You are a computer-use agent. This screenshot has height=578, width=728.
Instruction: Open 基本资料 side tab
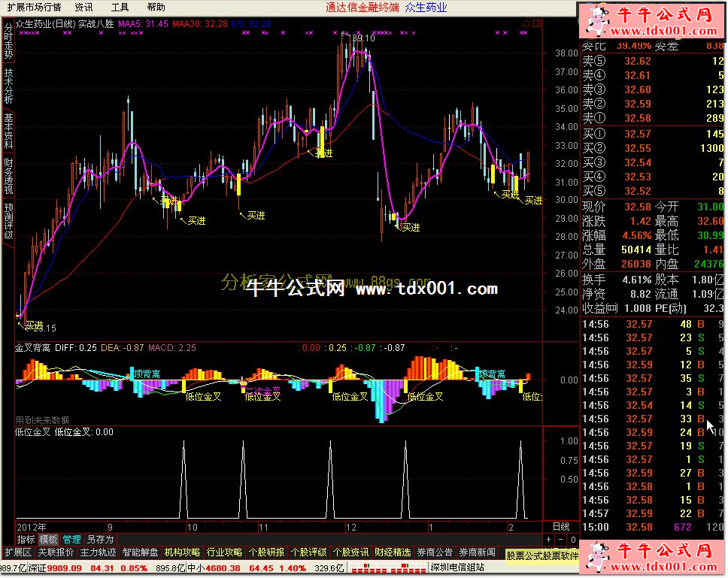[8, 130]
